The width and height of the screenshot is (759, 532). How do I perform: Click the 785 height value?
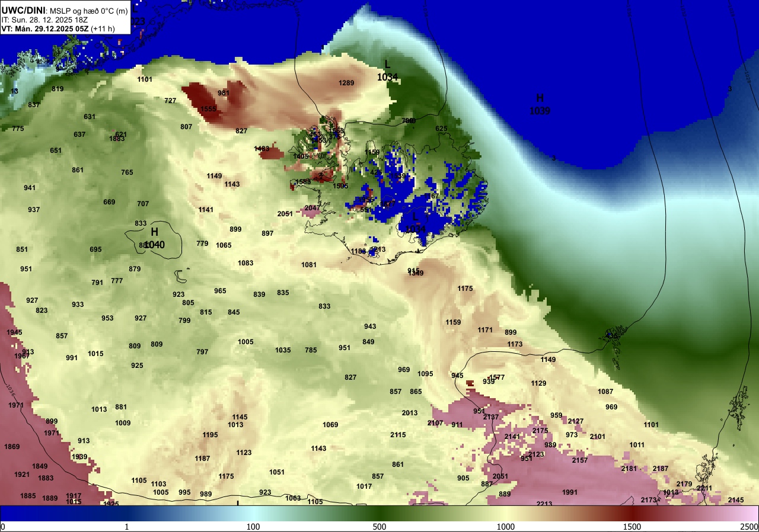coord(311,350)
